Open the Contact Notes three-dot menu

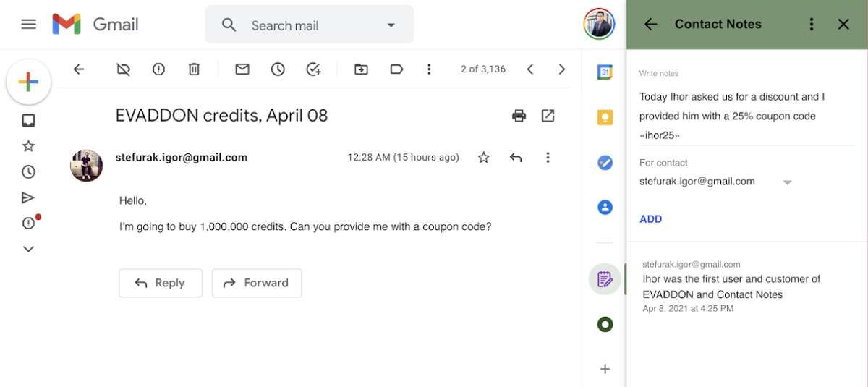[812, 25]
